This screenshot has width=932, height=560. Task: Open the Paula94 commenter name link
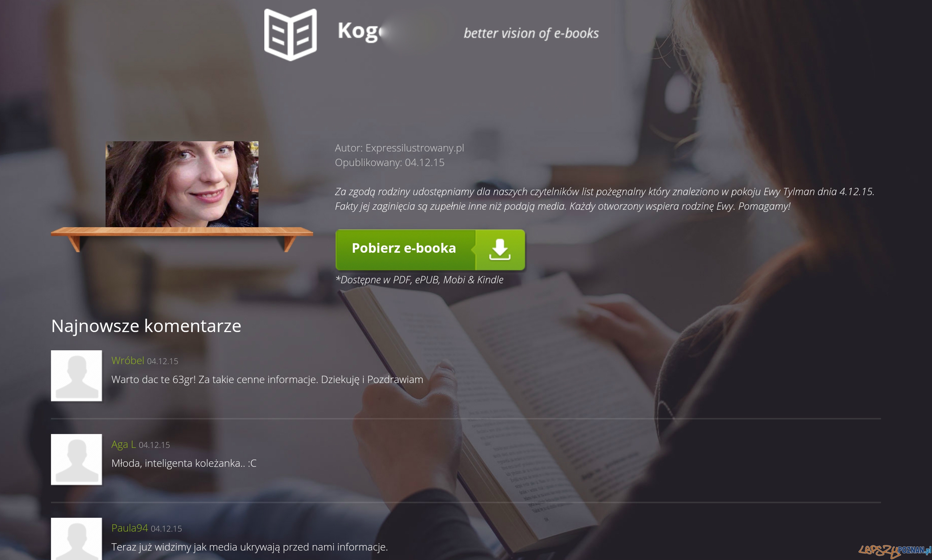[x=129, y=528]
